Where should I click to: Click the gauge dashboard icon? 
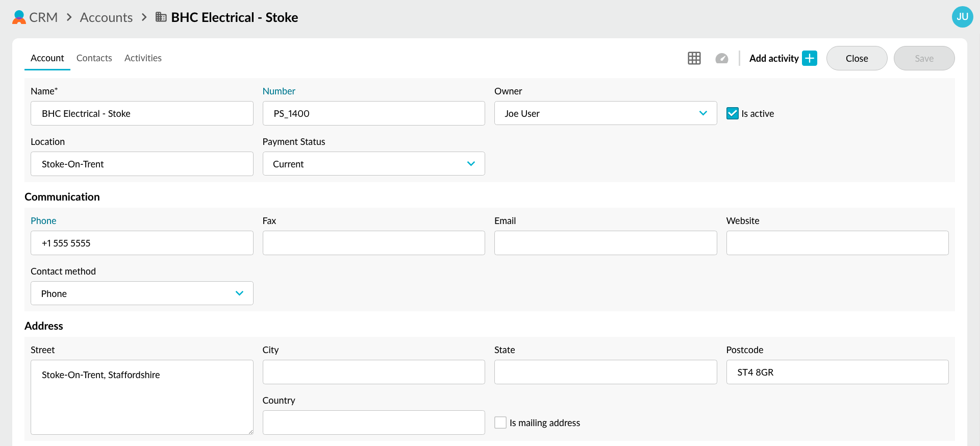coord(721,58)
